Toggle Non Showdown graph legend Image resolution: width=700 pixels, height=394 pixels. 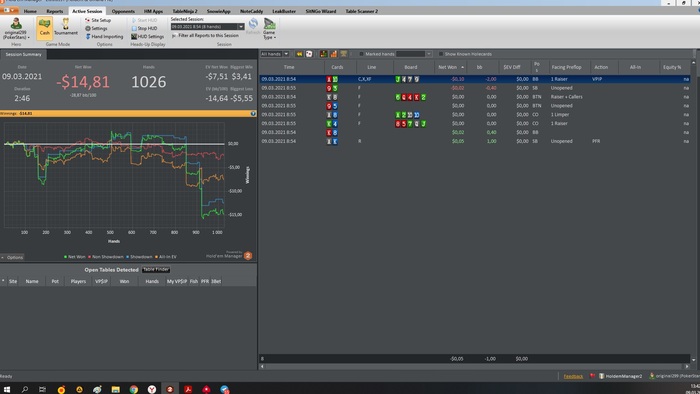click(x=106, y=257)
